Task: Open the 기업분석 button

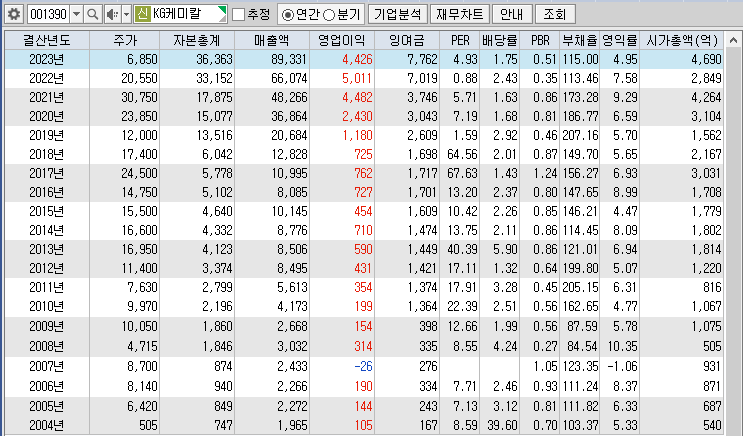Action: 398,14
